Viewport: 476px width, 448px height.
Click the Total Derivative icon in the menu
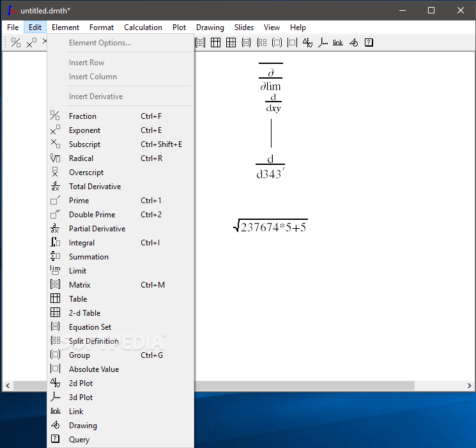[x=55, y=186]
